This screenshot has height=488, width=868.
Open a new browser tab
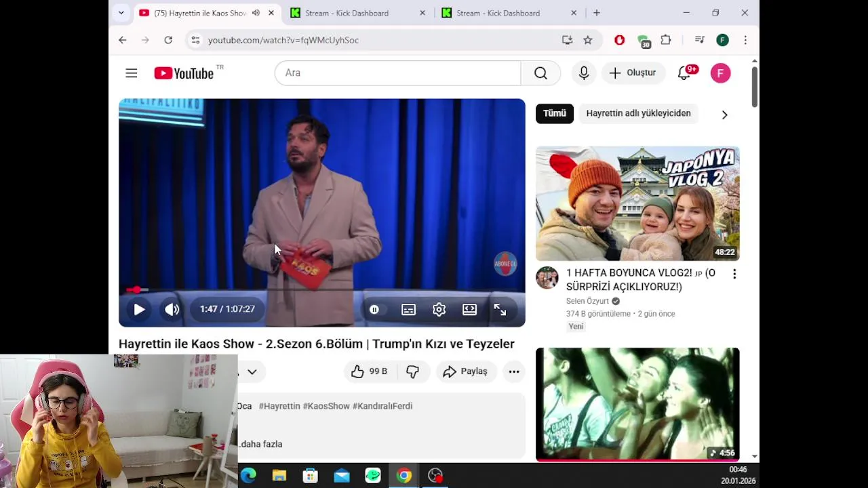point(597,13)
